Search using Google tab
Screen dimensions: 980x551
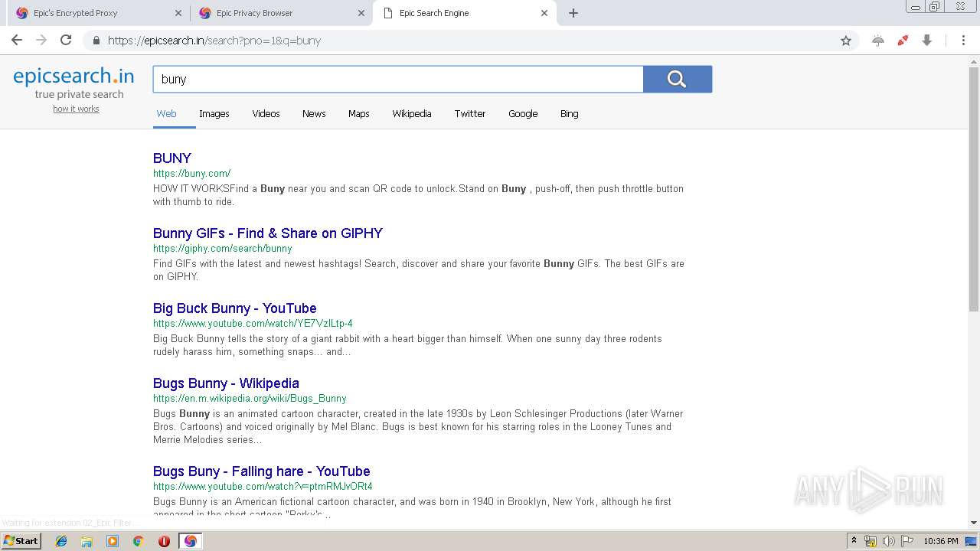pyautogui.click(x=523, y=113)
